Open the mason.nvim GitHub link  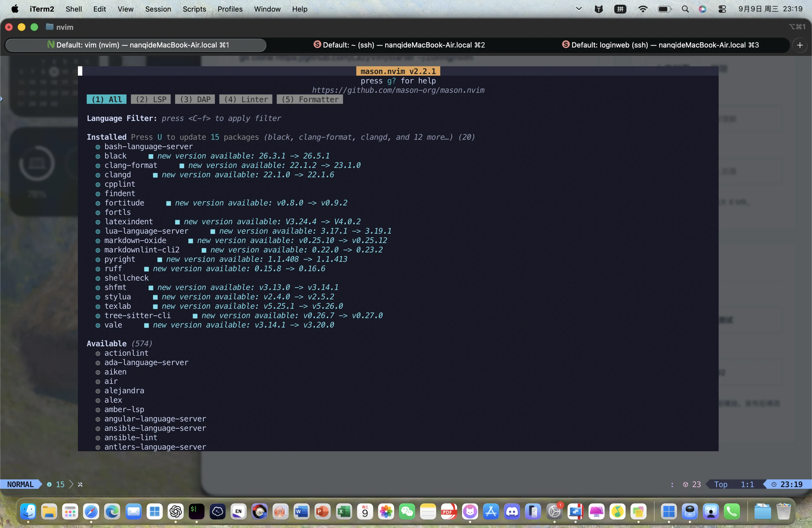[x=398, y=90]
